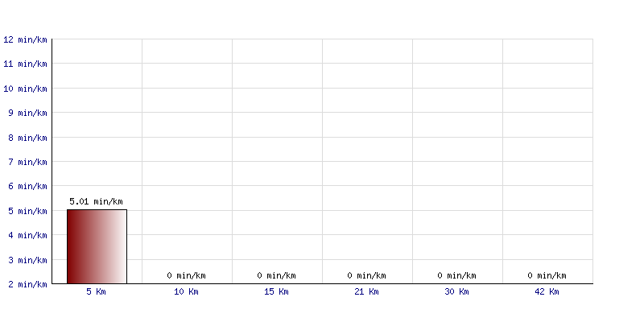Click the 2 min/km y-axis label
The width and height of the screenshot is (644, 322).
coord(27,284)
